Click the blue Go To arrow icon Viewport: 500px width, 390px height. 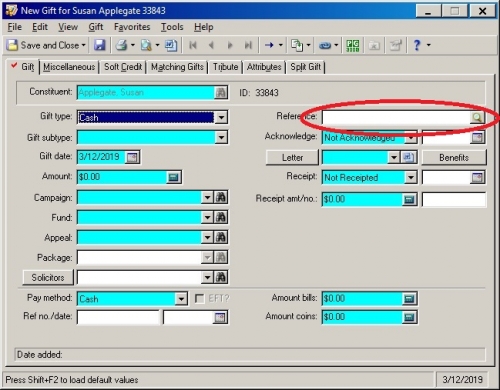269,45
